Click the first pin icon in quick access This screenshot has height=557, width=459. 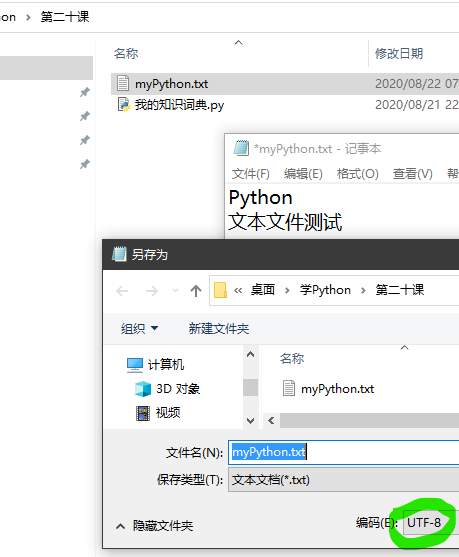(85, 92)
